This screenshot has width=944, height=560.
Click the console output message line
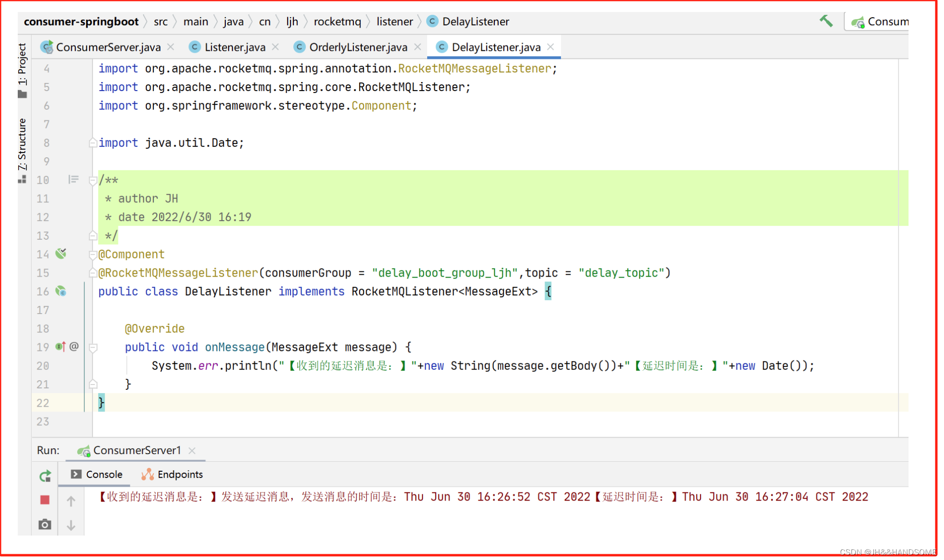[x=482, y=497]
